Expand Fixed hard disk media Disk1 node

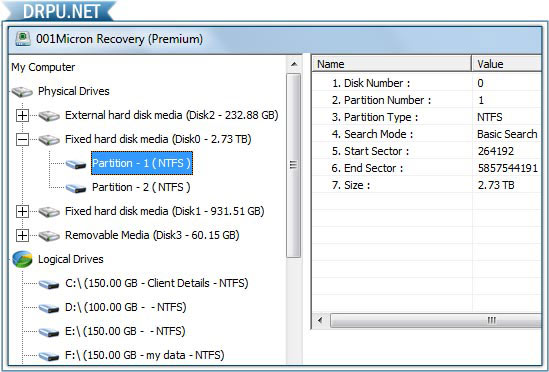[x=22, y=212]
